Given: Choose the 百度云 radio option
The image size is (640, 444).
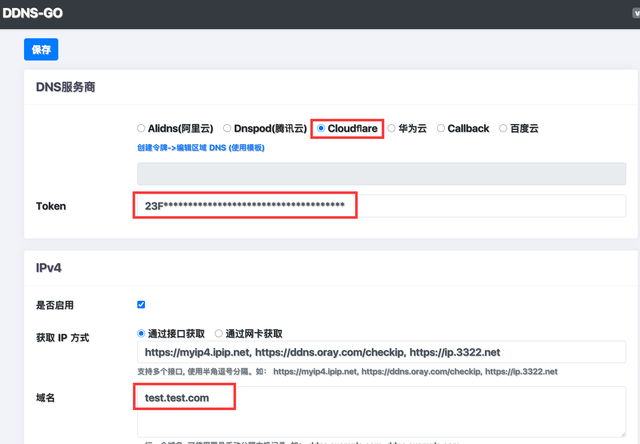Looking at the screenshot, I should coord(503,129).
